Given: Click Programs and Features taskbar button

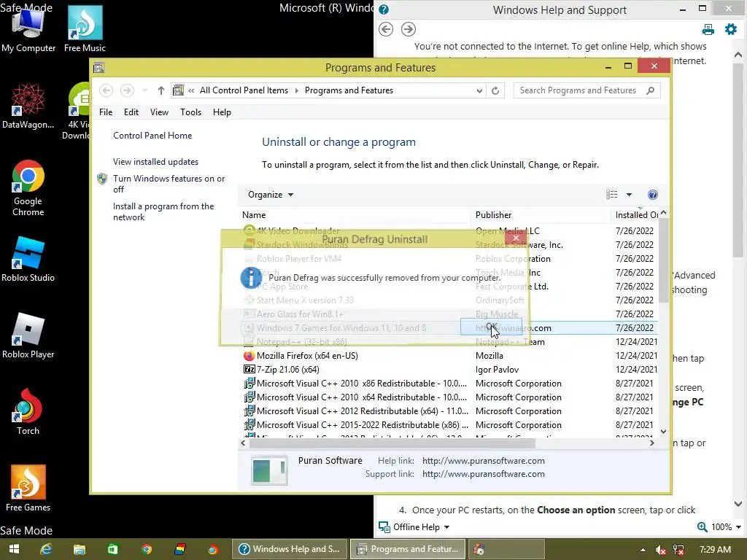Looking at the screenshot, I should [x=409, y=549].
